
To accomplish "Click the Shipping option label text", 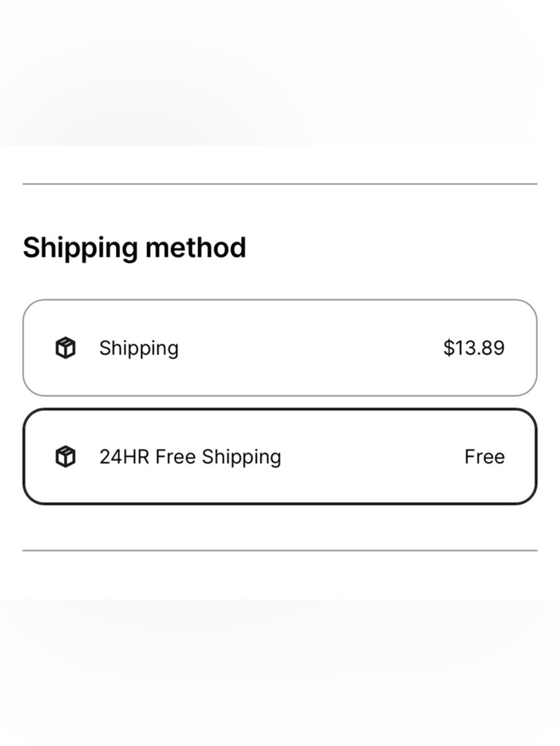I will coord(138,347).
